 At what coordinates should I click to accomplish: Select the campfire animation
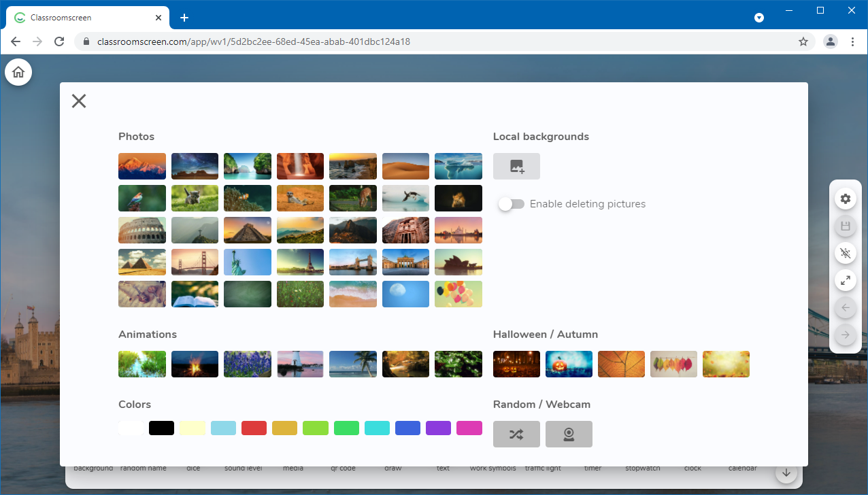[x=195, y=364]
